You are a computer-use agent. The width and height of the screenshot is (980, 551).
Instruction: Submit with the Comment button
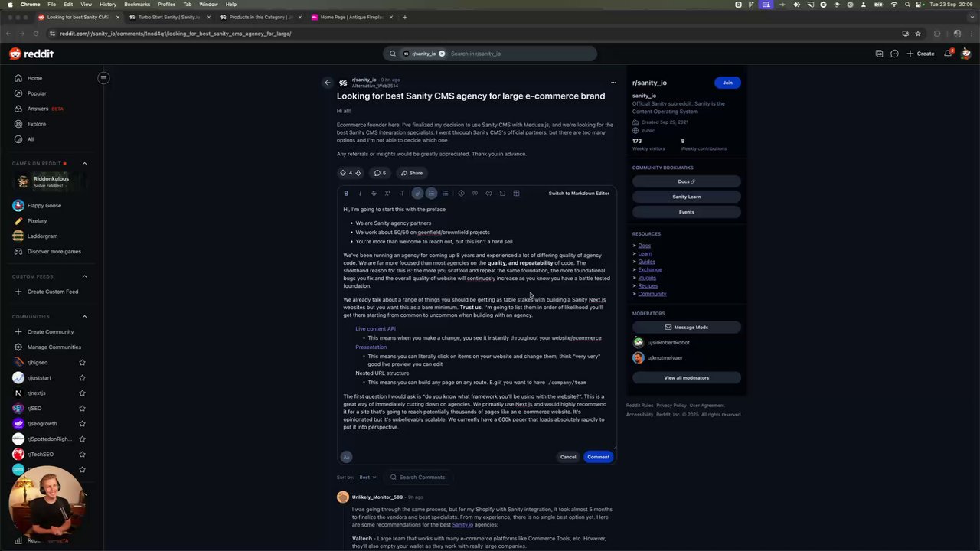pyautogui.click(x=598, y=457)
